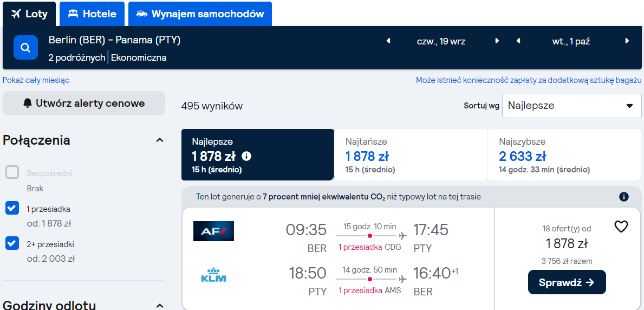This screenshot has height=310, width=644.
Task: Collapse the Godziny odlotu section
Action: coord(160,306)
